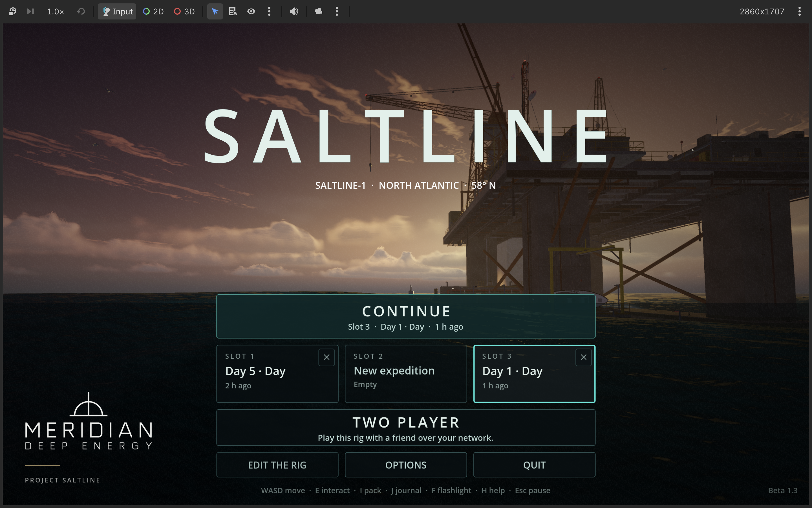Click the WASD move controls hint
The width and height of the screenshot is (812, 508).
pyautogui.click(x=283, y=491)
